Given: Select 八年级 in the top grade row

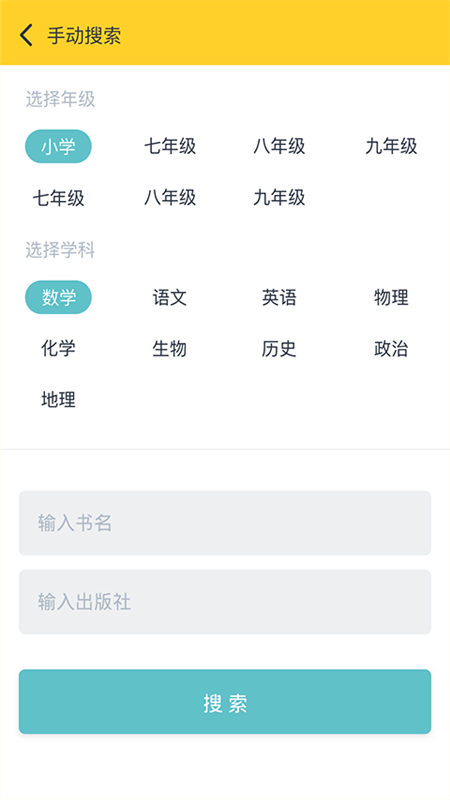Looking at the screenshot, I should click(x=280, y=146).
